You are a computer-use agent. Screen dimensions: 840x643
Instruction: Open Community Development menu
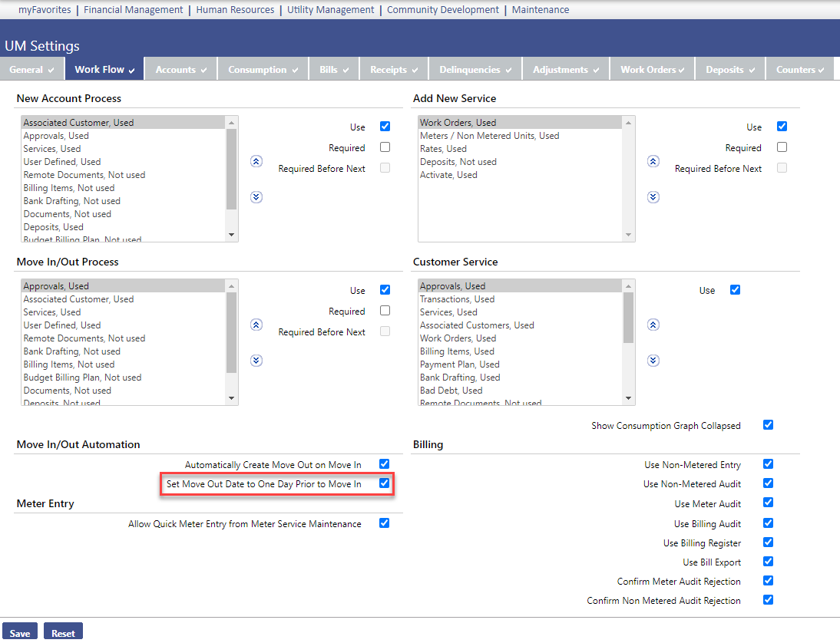point(443,10)
